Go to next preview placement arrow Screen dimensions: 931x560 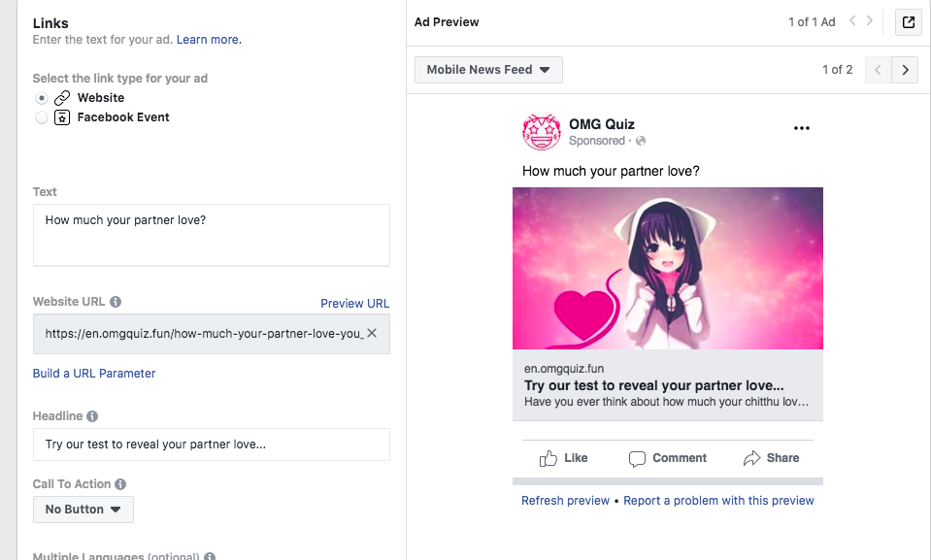(905, 70)
